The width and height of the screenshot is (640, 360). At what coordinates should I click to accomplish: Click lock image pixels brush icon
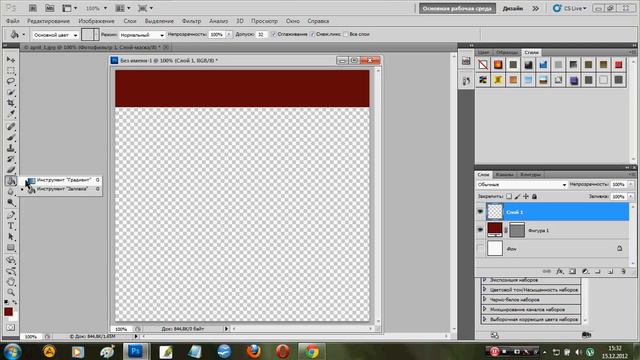(517, 196)
